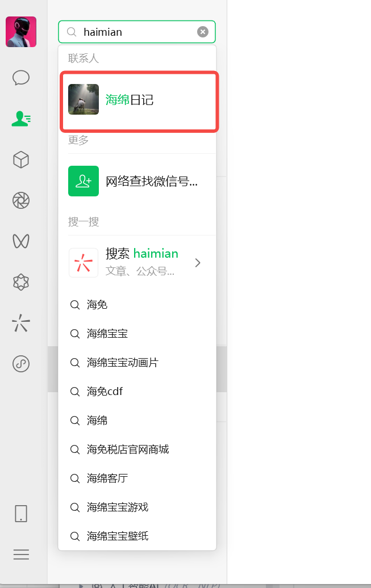Open the Search spark icon in the sidebar
Viewport: 371px width, 588px height.
point(21,323)
